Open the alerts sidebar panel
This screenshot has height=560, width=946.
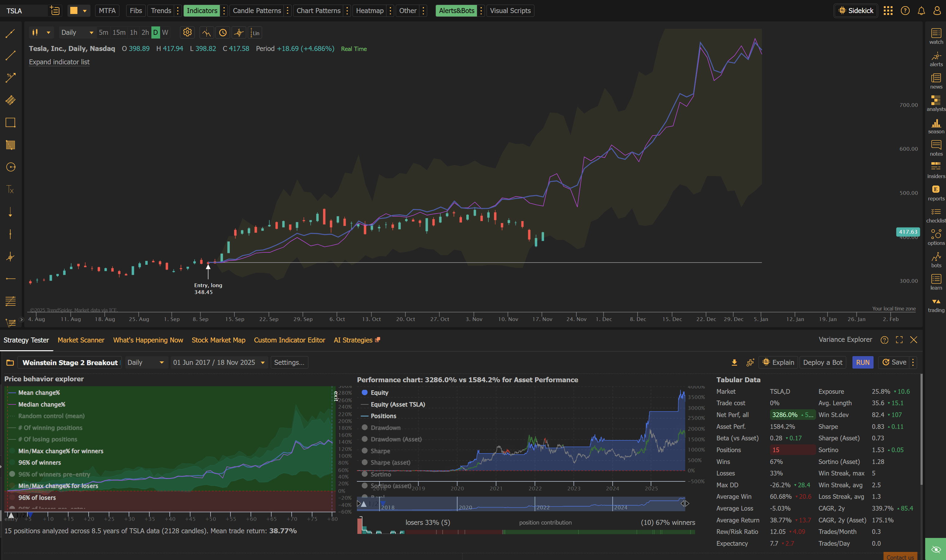[936, 59]
